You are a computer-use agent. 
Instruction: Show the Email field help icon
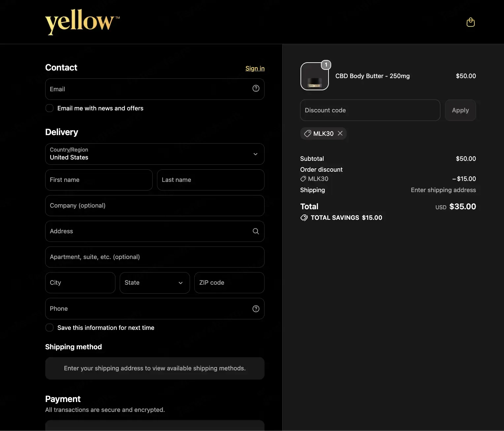(x=256, y=88)
